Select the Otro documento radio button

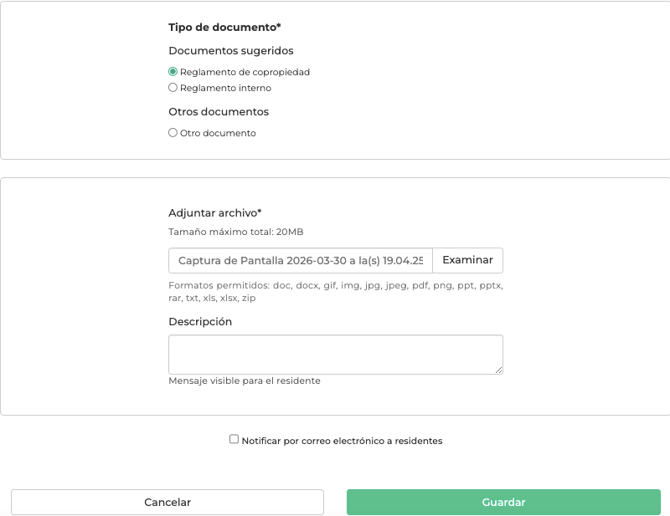click(x=173, y=132)
